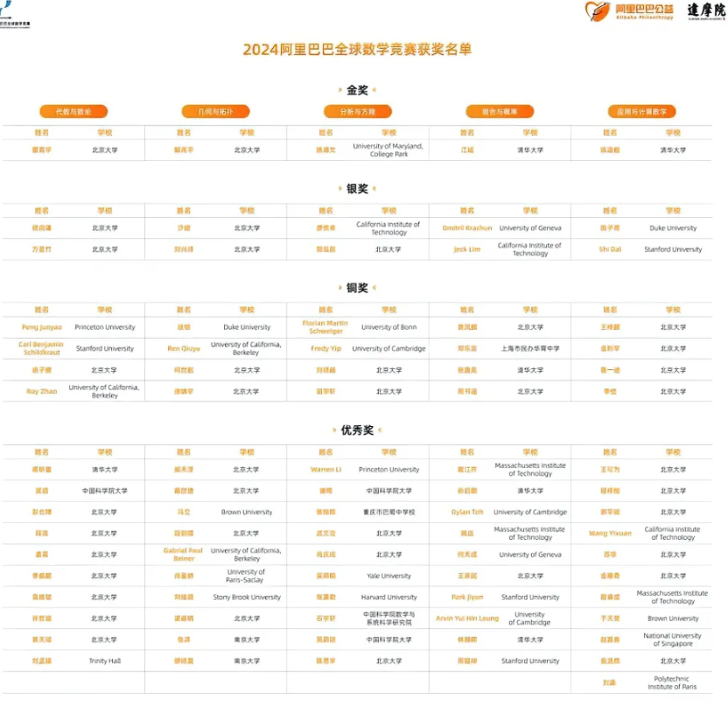Click University of Cambridge beside Dylan Toh
The width and height of the screenshot is (728, 706).
530,512
